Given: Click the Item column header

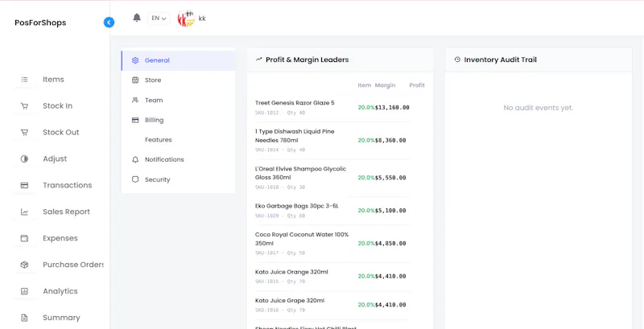Looking at the screenshot, I should [365, 85].
